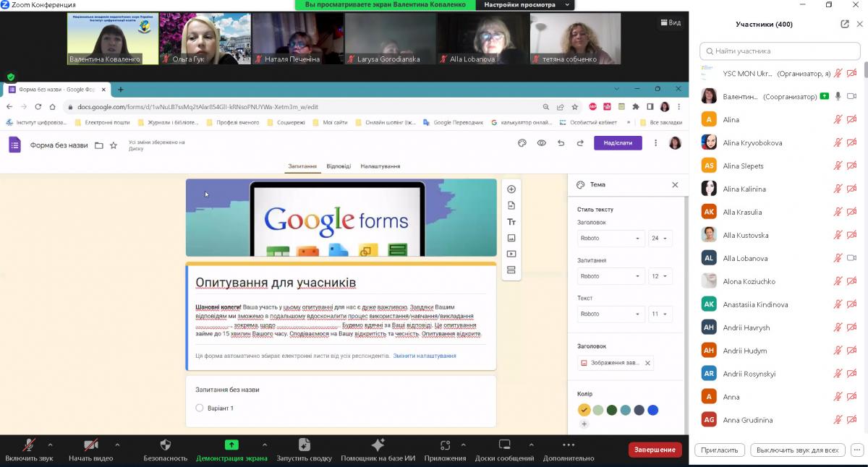868x467 pixels.
Task: Click Пригласить invite button
Action: point(720,450)
